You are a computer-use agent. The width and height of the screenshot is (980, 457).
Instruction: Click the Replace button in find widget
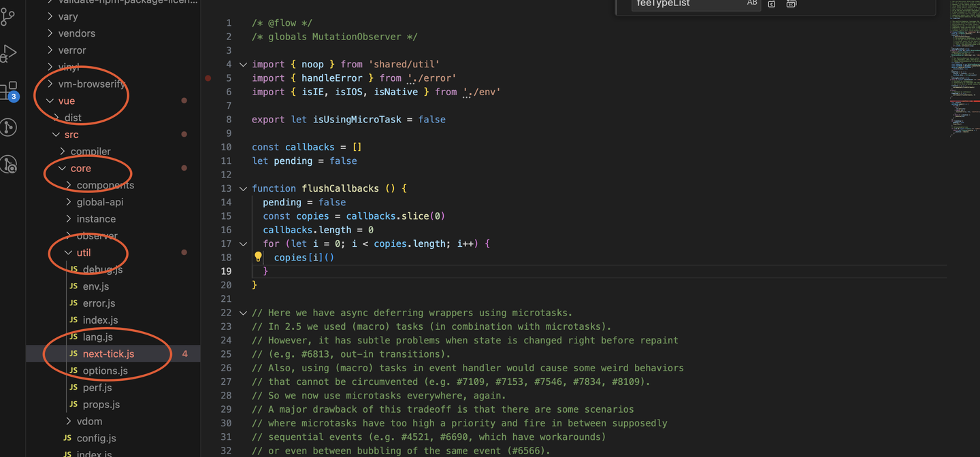pos(772,4)
